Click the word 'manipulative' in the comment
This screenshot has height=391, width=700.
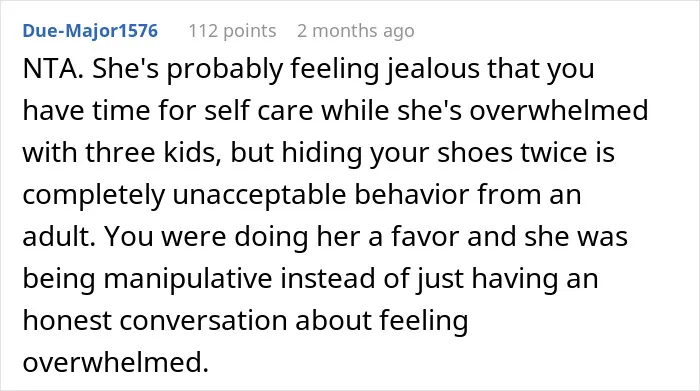click(x=188, y=279)
